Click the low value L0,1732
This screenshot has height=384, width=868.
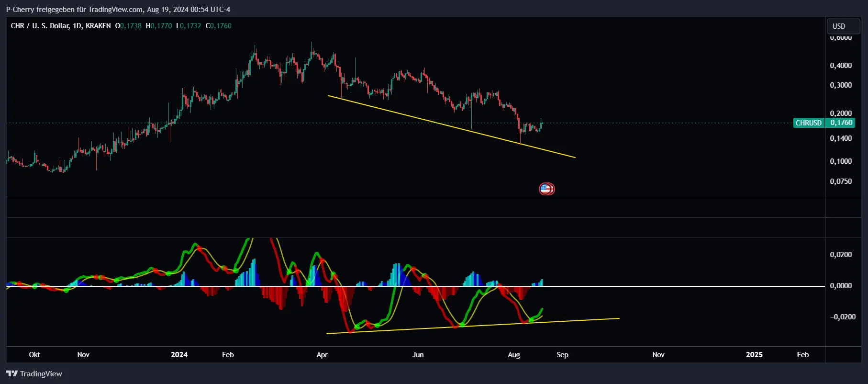189,26
